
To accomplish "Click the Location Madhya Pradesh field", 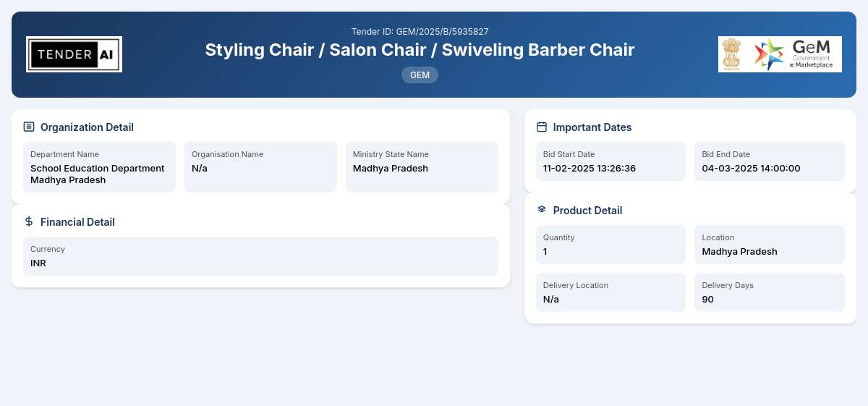I will click(770, 245).
